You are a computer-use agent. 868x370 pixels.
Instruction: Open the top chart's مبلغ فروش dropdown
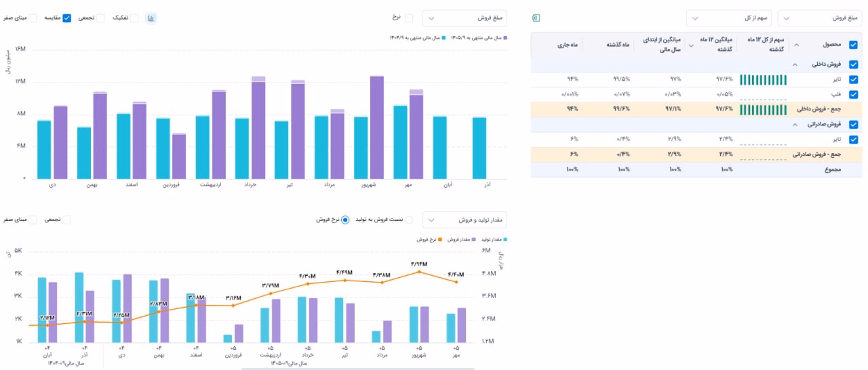tap(465, 18)
